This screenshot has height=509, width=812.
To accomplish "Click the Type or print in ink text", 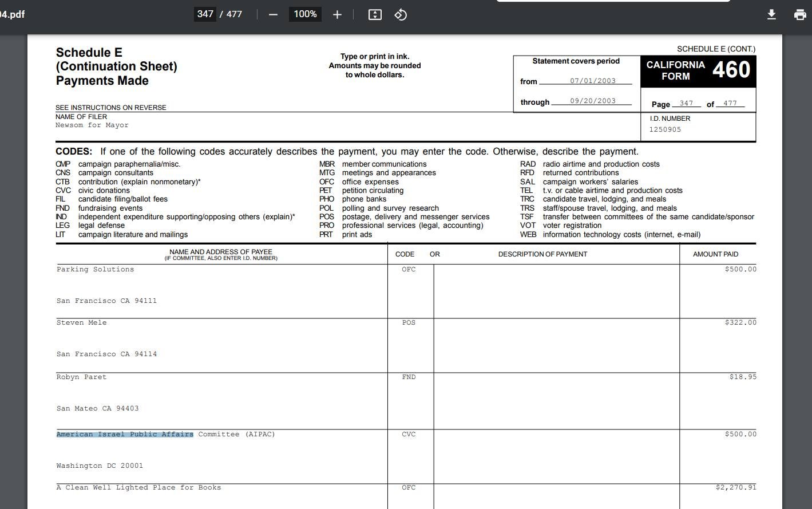I will (375, 57).
